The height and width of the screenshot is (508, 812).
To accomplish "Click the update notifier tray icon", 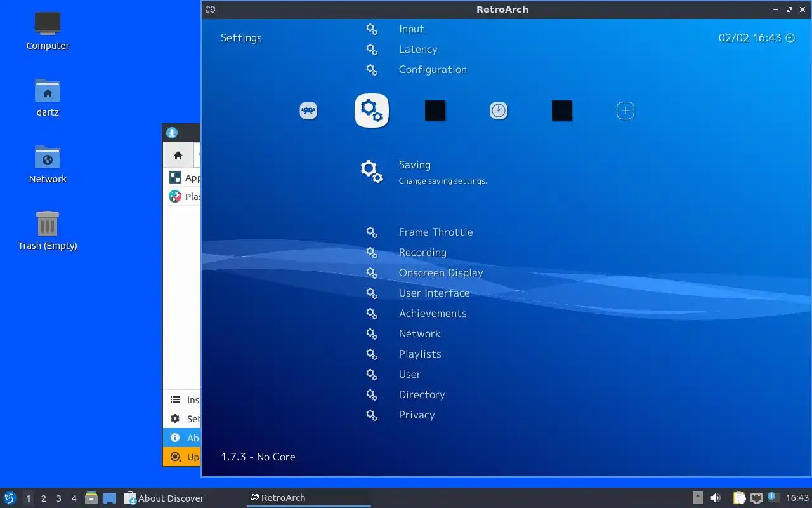I will [x=773, y=497].
